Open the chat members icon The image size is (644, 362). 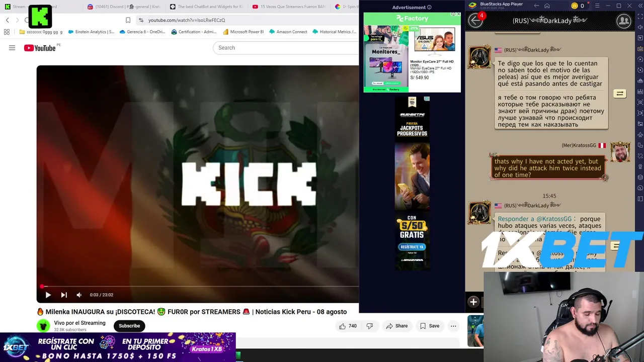pyautogui.click(x=624, y=21)
